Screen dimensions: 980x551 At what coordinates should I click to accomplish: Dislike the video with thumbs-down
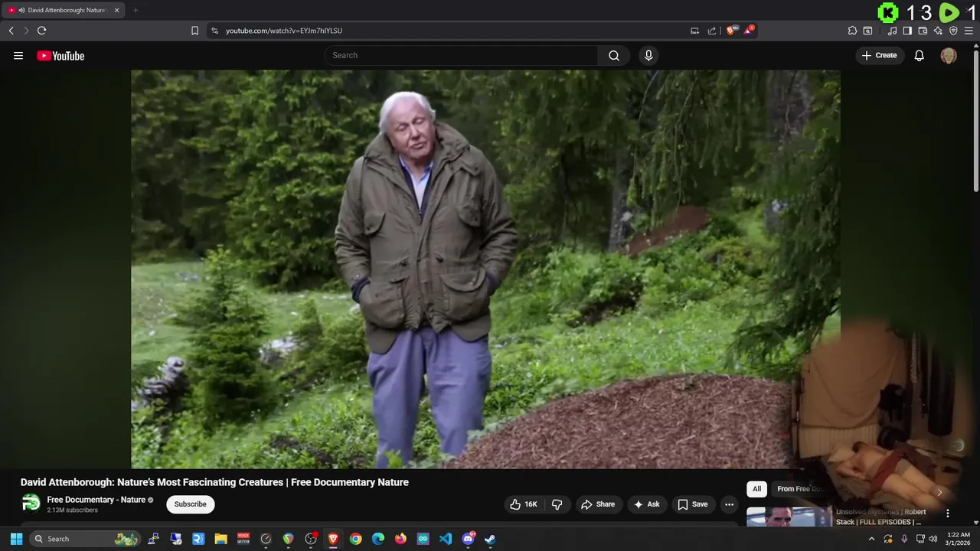point(557,504)
